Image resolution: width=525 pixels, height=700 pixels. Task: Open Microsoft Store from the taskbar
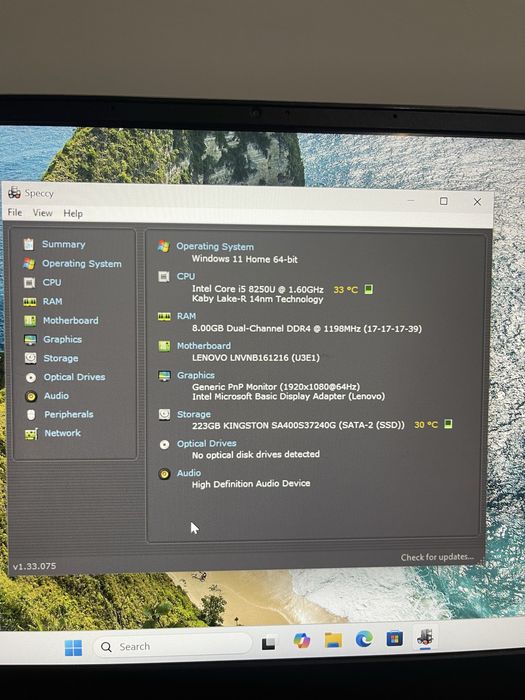pyautogui.click(x=395, y=638)
